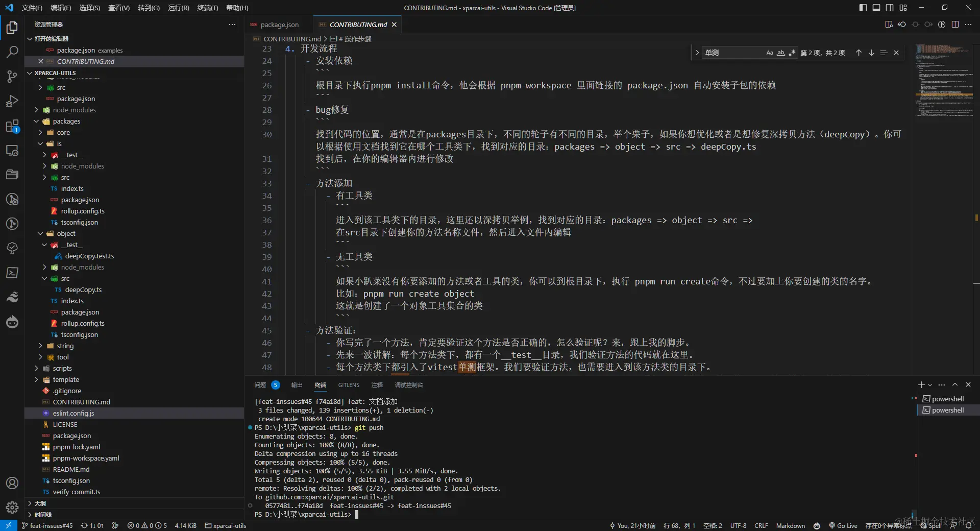
Task: Collapse the packages folder
Action: pyautogui.click(x=66, y=121)
